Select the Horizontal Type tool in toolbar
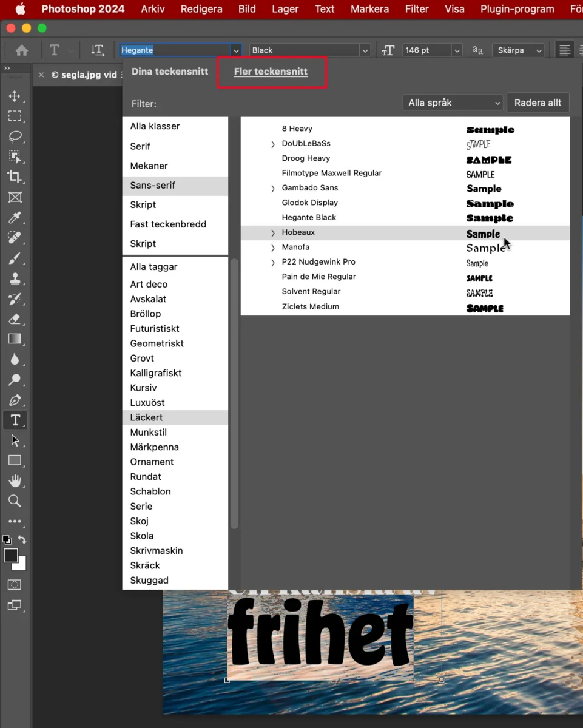The width and height of the screenshot is (583, 728). point(15,420)
